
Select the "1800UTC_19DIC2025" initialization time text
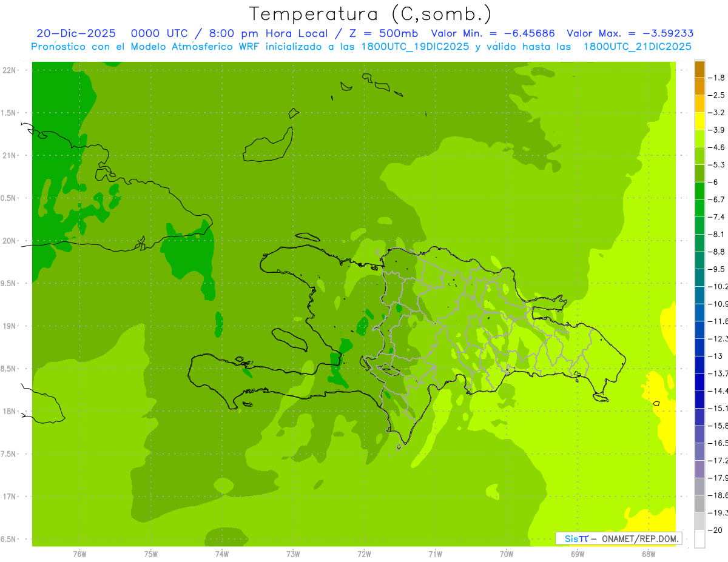pyautogui.click(x=415, y=47)
